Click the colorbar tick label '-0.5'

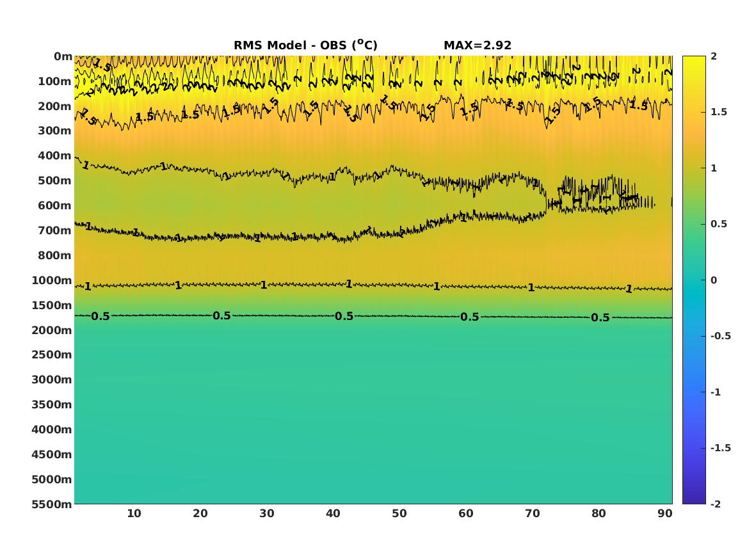(721, 336)
